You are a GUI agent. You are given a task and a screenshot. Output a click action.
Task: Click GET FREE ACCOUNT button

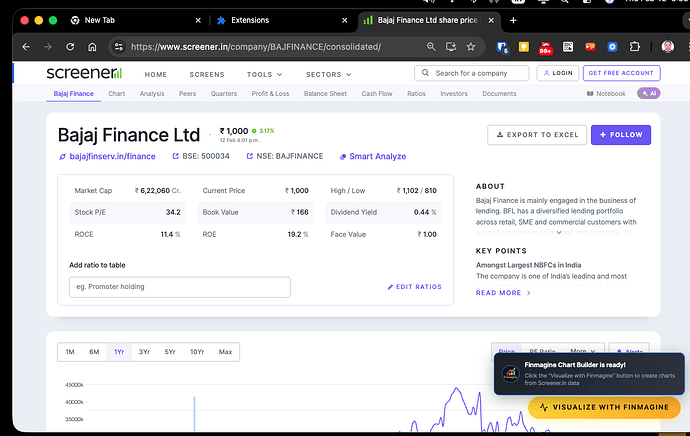(x=621, y=73)
